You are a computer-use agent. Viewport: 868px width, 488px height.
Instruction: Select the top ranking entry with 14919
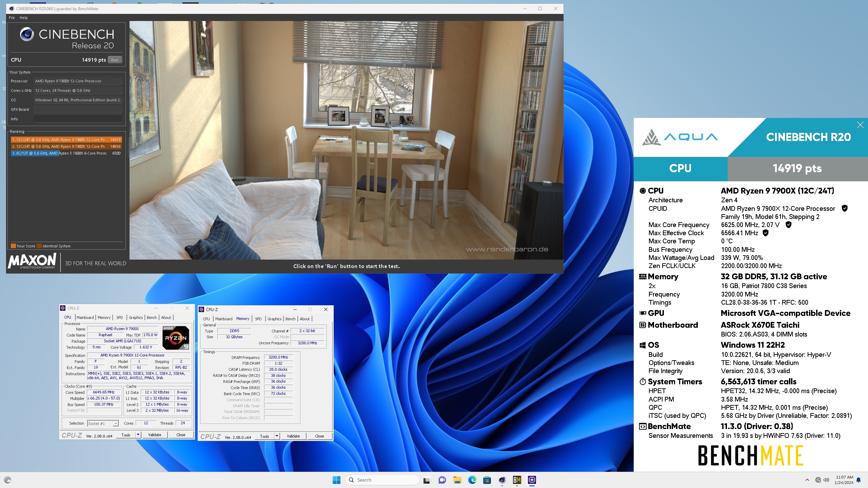tap(66, 140)
